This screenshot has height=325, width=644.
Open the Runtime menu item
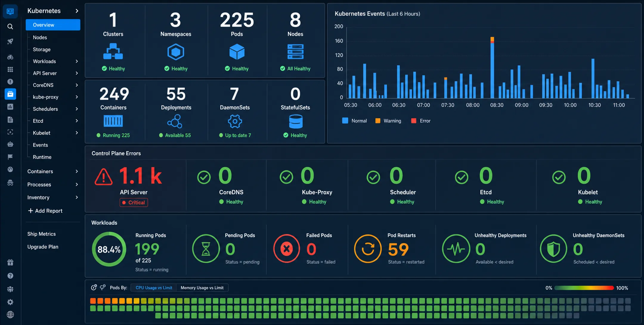pos(42,157)
